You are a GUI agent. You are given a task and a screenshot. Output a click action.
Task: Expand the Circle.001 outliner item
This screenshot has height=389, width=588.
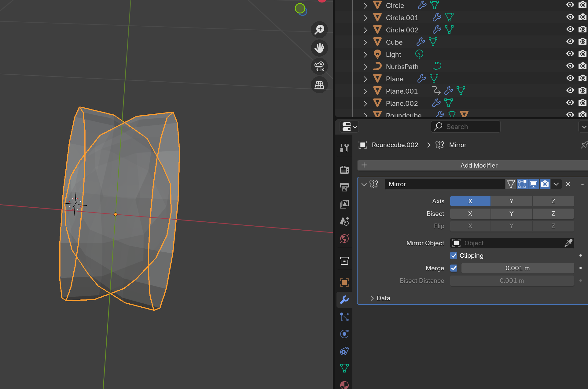point(365,18)
